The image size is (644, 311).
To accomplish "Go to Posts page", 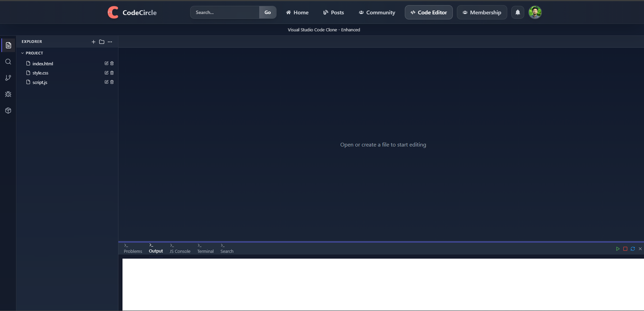I will 334,13.
